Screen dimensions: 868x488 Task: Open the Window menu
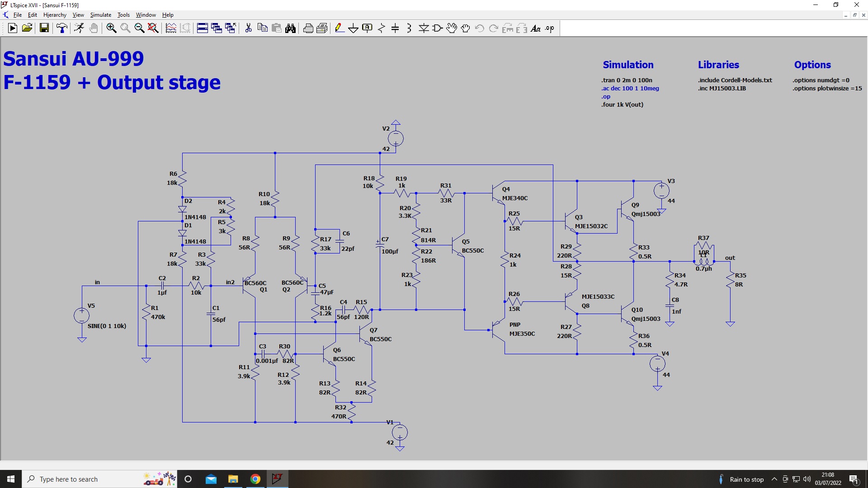pyautogui.click(x=146, y=15)
